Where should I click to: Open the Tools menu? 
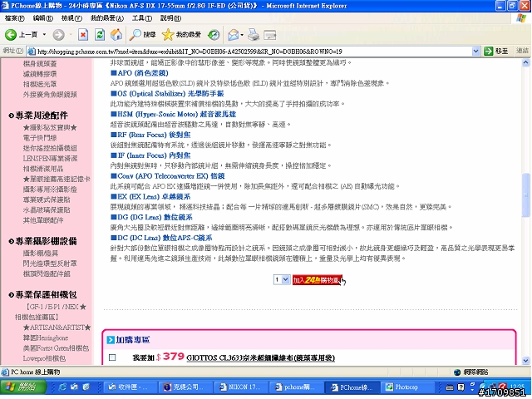(142, 18)
